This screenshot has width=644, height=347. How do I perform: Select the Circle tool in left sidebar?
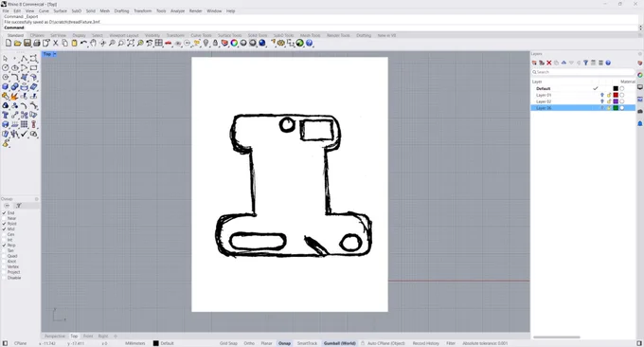tap(6, 68)
